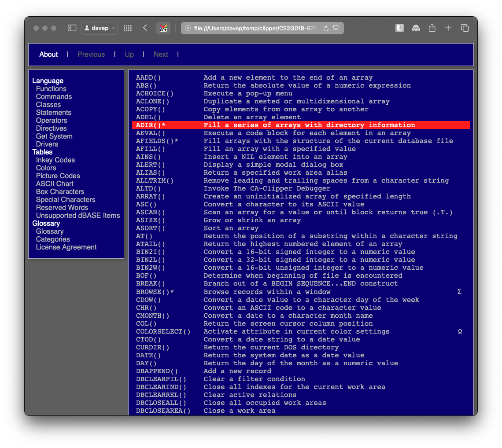502x448 pixels.
Task: Click Next in the navigation bar
Action: tap(161, 54)
